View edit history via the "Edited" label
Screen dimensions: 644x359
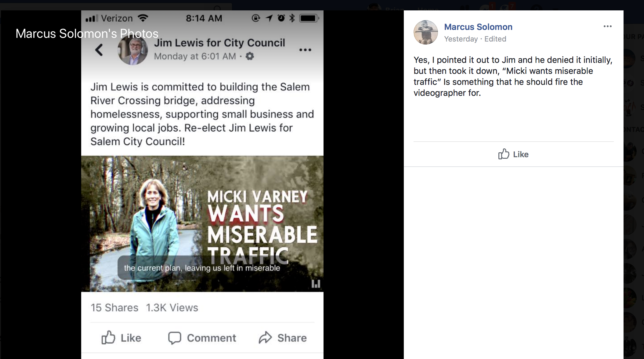pos(495,39)
